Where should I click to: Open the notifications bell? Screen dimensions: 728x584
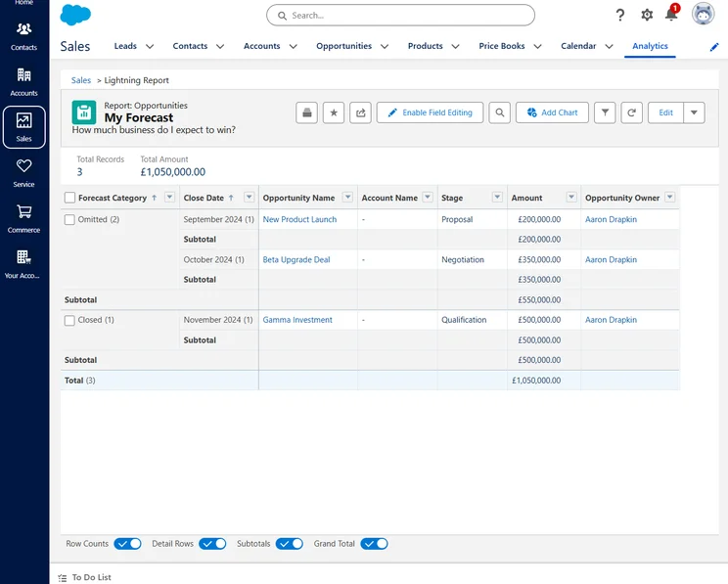tap(671, 15)
